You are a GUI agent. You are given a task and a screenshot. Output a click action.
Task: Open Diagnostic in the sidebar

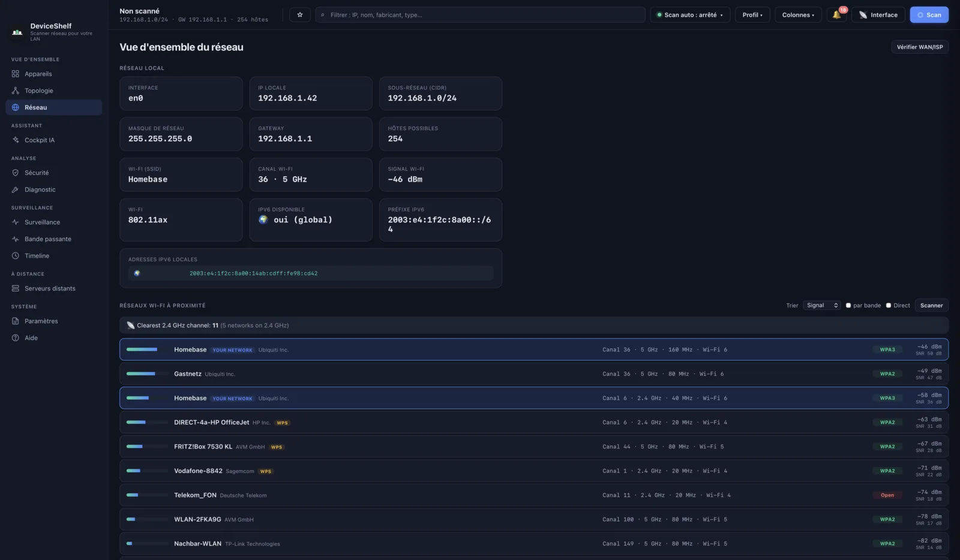click(x=53, y=189)
